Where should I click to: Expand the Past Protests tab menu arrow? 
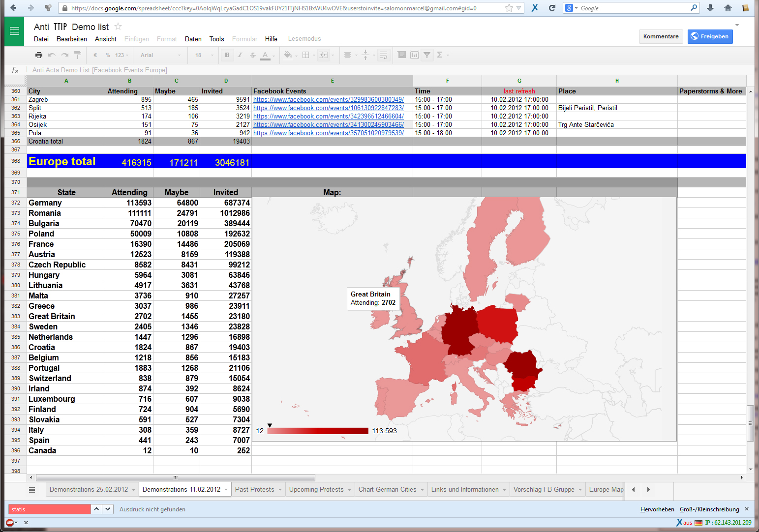pyautogui.click(x=280, y=490)
